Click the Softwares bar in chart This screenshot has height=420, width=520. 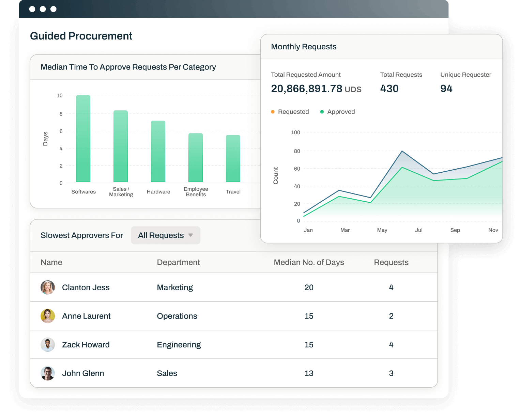click(83, 139)
